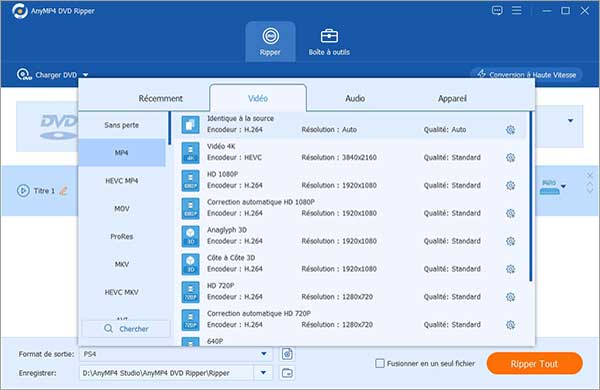Click the HD 720P format icon
This screenshot has height=390, width=600.
click(190, 292)
